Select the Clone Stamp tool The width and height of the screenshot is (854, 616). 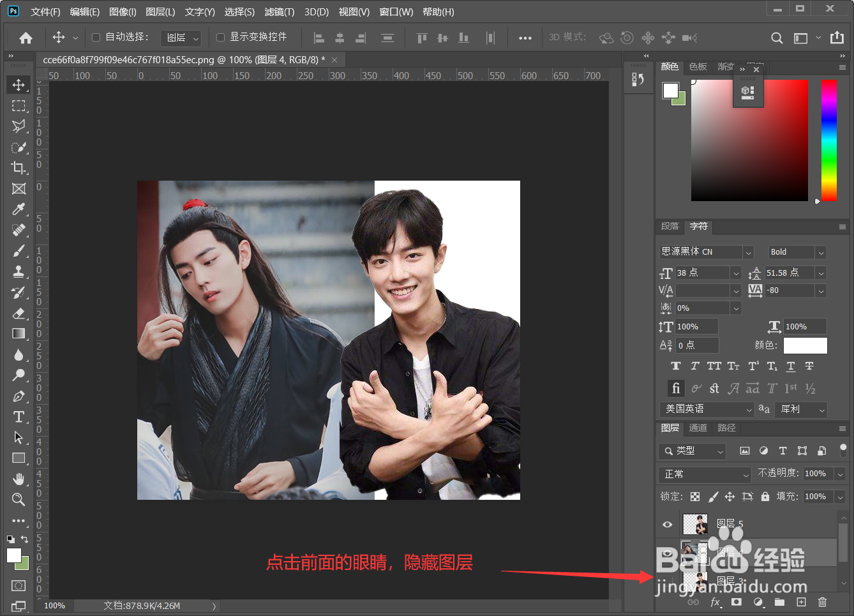click(19, 271)
